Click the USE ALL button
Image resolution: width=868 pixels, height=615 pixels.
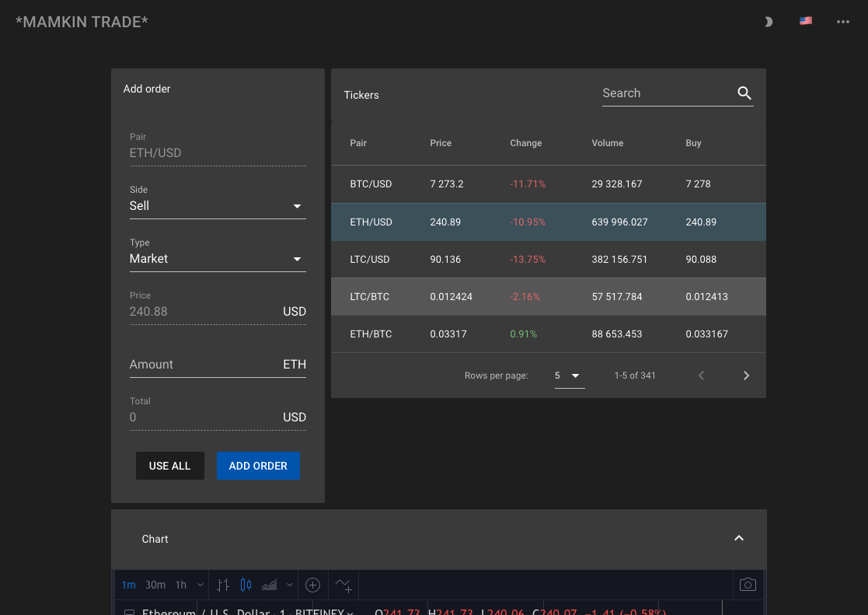tap(169, 466)
